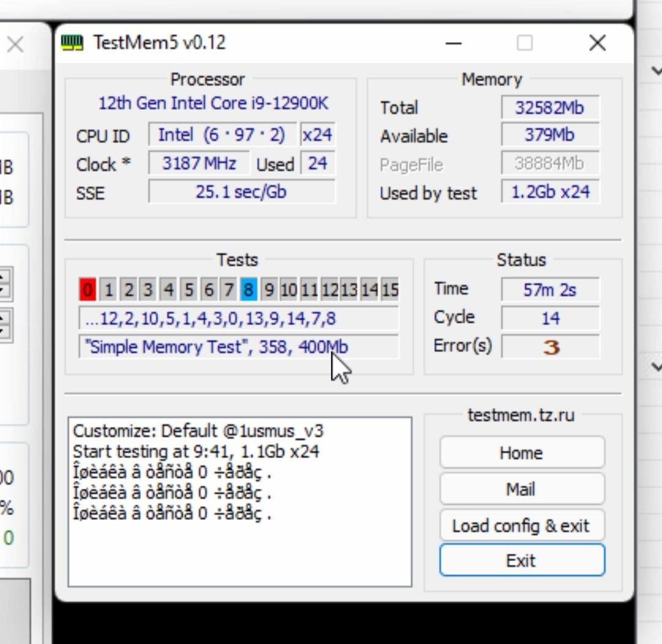Minimize the TestMem5 window
Viewport: 662px width, 644px height.
click(x=454, y=43)
